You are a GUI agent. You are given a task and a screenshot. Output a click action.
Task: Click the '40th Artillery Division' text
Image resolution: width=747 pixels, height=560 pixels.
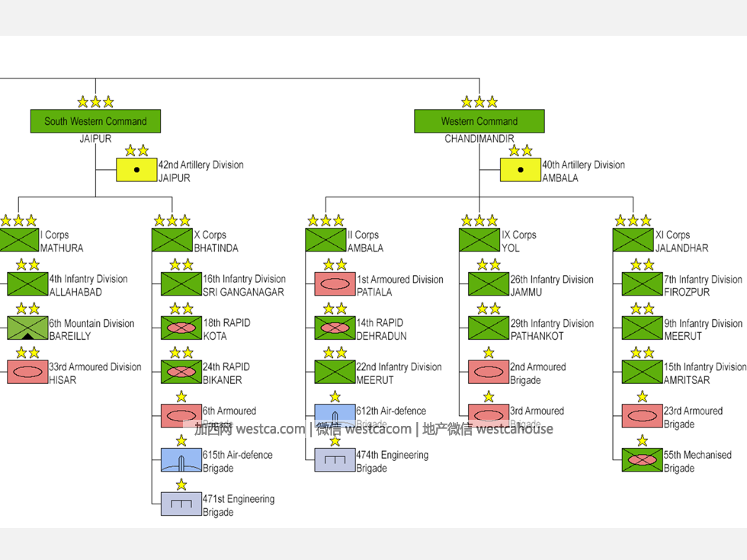(x=584, y=165)
